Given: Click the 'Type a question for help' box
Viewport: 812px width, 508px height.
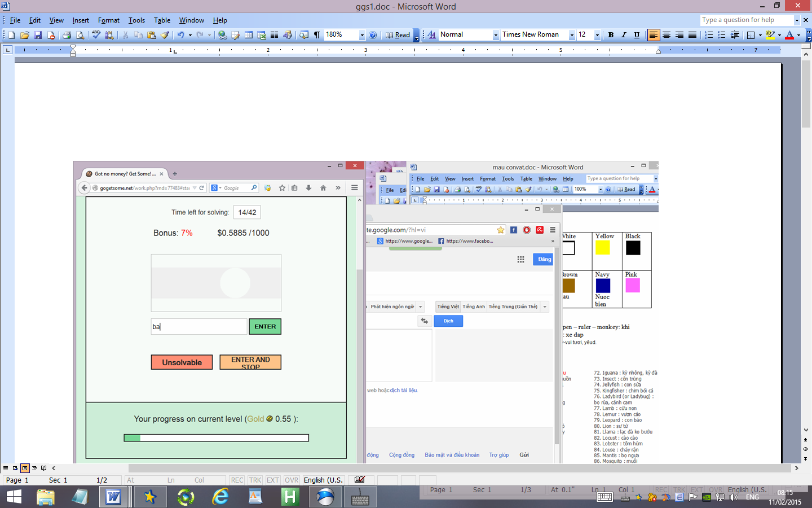Looking at the screenshot, I should coord(746,20).
